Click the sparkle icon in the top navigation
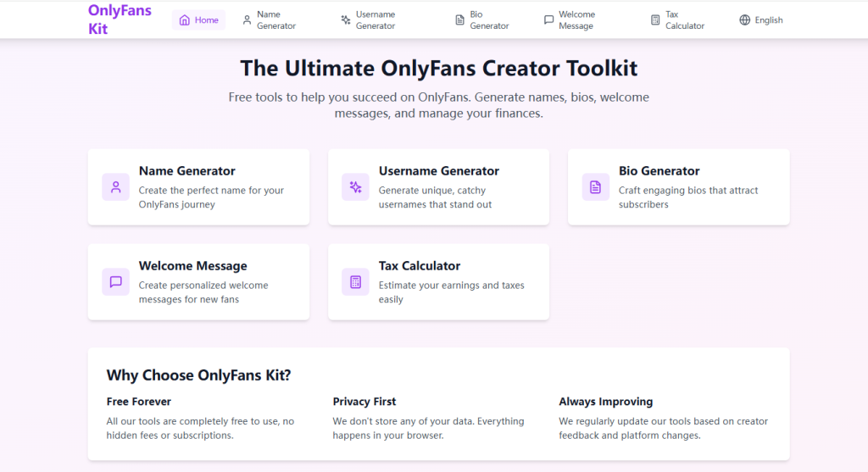This screenshot has width=868, height=472. click(x=346, y=20)
